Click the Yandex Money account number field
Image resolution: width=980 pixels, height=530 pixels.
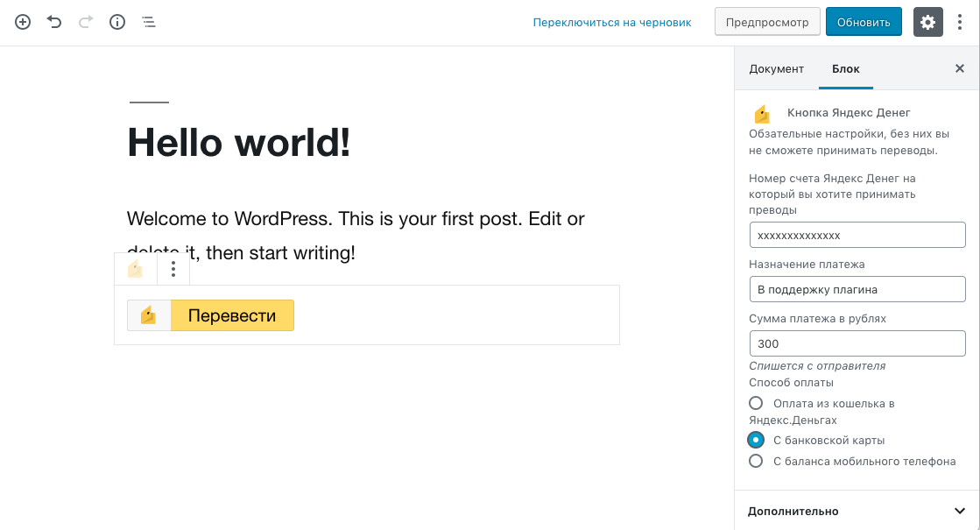857,235
